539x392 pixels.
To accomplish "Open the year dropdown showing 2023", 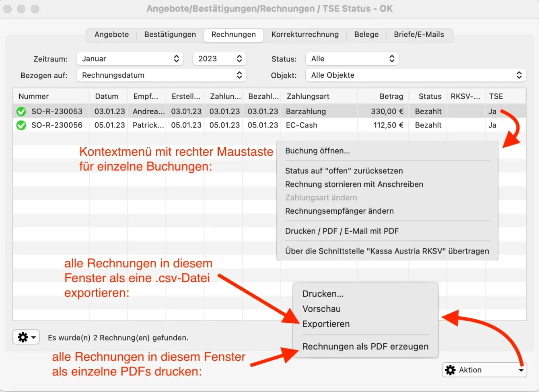I will click(x=219, y=59).
